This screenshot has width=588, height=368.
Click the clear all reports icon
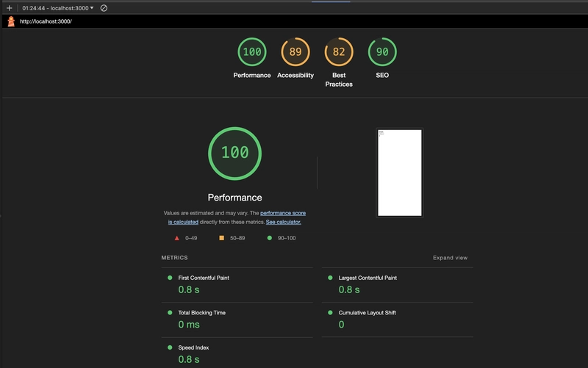[104, 8]
